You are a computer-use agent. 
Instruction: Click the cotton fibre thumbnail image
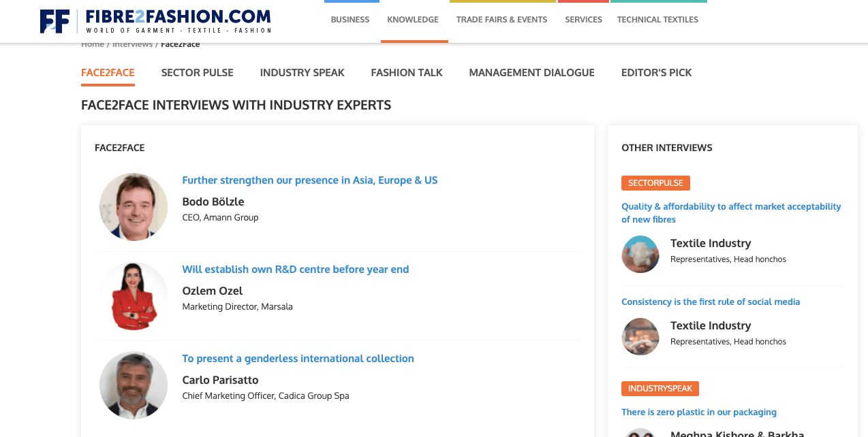point(640,254)
